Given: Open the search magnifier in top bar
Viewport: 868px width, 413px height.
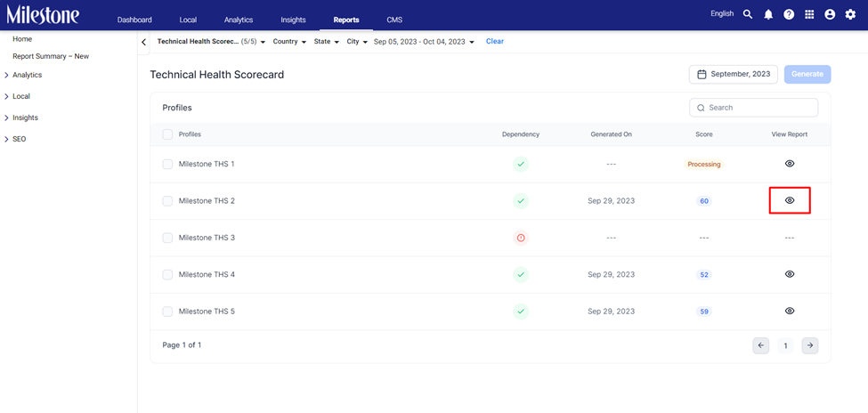Looking at the screenshot, I should 748,14.
